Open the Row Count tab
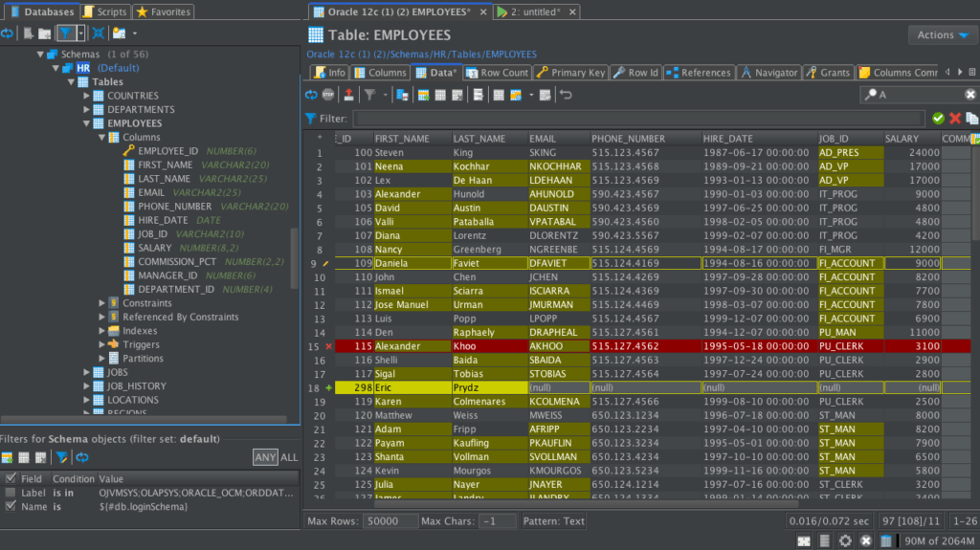Viewport: 980px width, 550px height. click(497, 73)
